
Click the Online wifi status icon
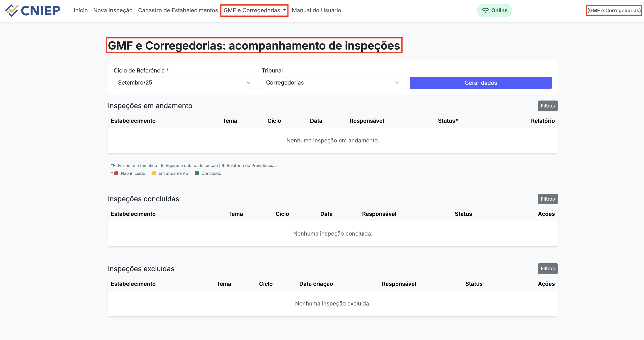click(485, 10)
